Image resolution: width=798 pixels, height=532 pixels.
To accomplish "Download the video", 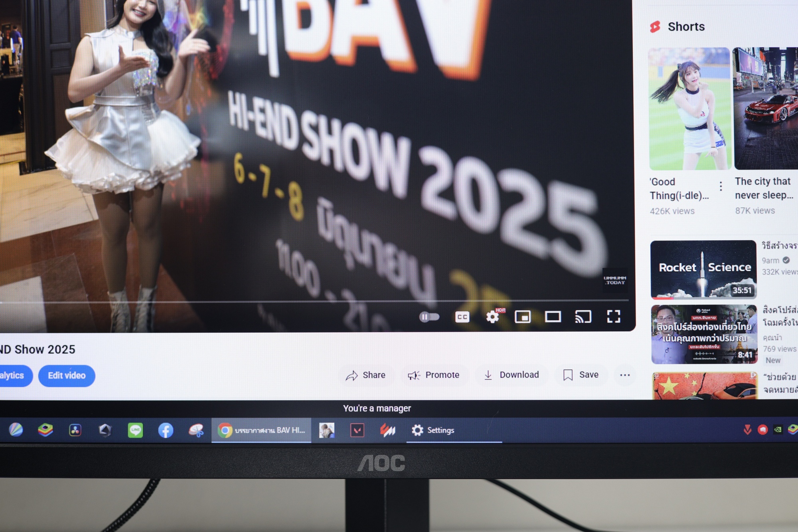I will click(x=511, y=375).
